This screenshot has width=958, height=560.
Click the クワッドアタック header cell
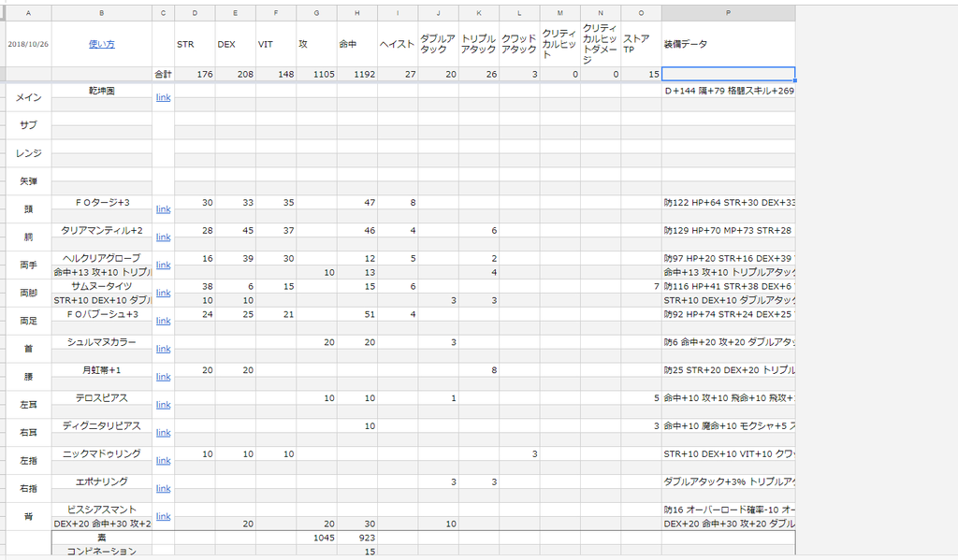519,44
